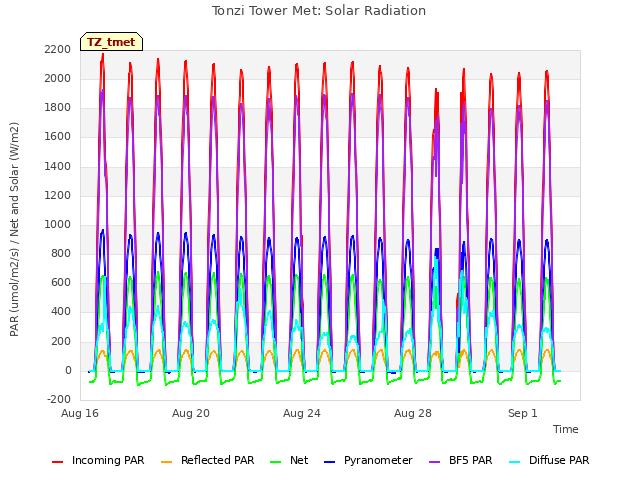Screen dimensions: 640x480
Task: Click the 2000 y-axis tick label
Action: 58,78
